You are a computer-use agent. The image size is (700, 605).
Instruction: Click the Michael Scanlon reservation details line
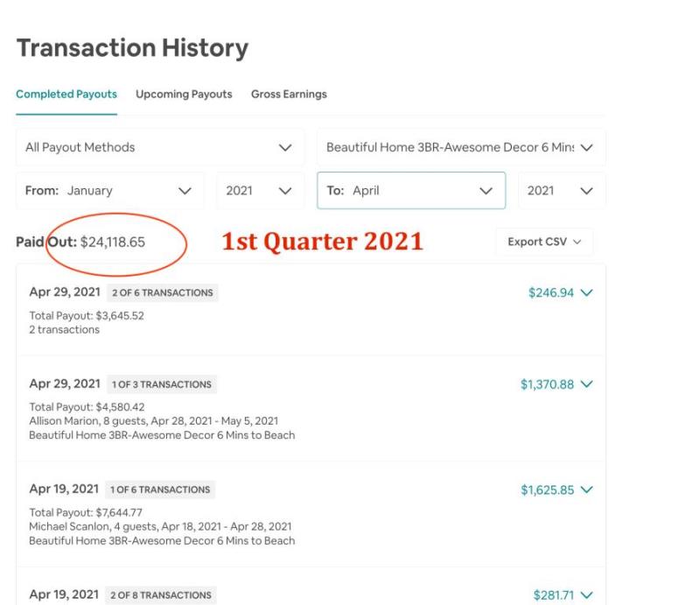coord(160,525)
